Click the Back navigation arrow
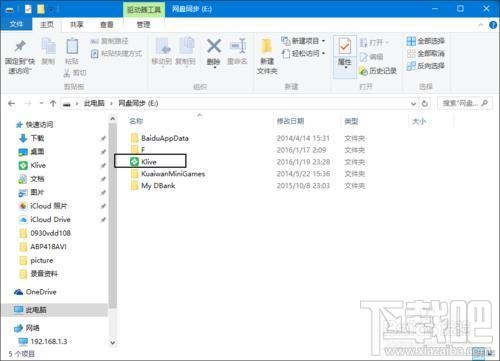This screenshot has height=361, width=500. pyautogui.click(x=12, y=104)
